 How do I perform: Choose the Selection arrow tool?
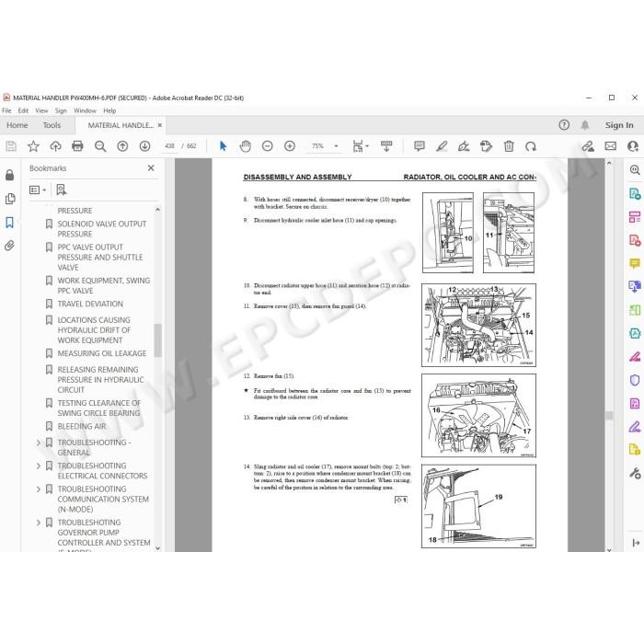pos(223,146)
